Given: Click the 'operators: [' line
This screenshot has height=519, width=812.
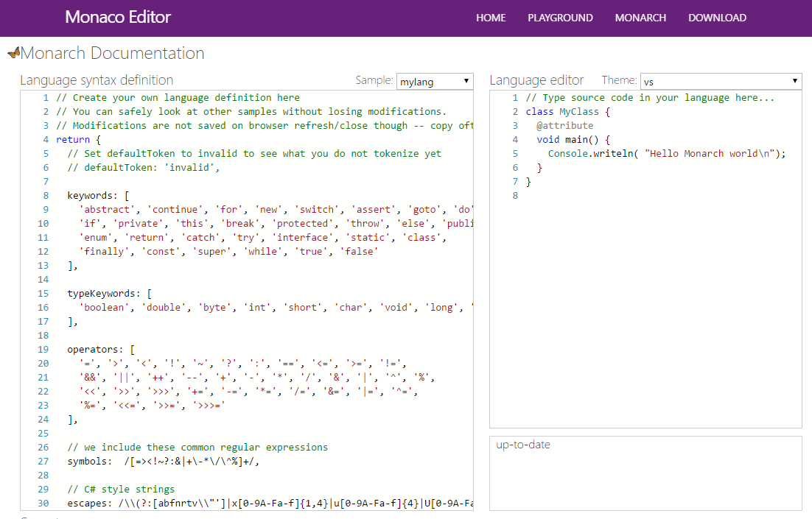Looking at the screenshot, I should coord(101,349).
